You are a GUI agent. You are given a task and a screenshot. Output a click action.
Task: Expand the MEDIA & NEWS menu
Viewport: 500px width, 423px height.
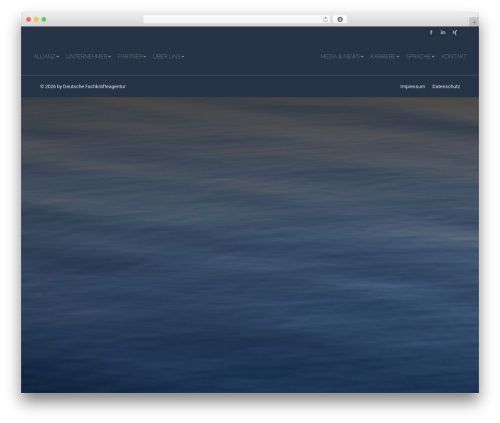click(342, 57)
